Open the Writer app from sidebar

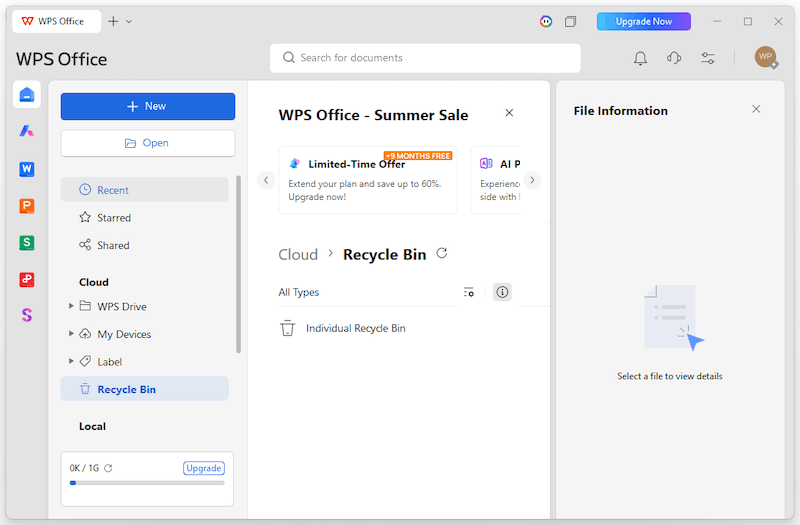point(27,169)
